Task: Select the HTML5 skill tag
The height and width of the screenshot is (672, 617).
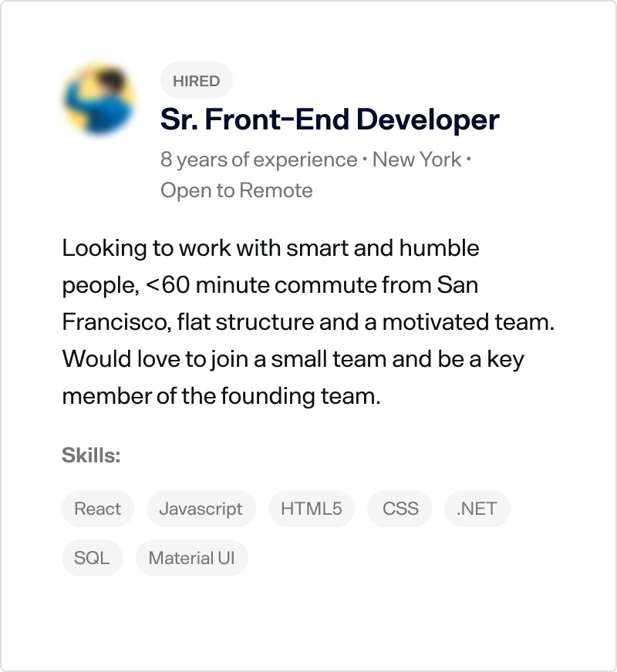Action: click(312, 509)
